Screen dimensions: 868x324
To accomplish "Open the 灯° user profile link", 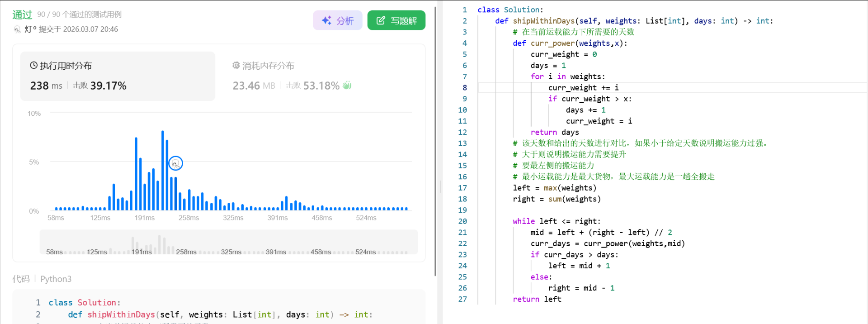I will [30, 29].
